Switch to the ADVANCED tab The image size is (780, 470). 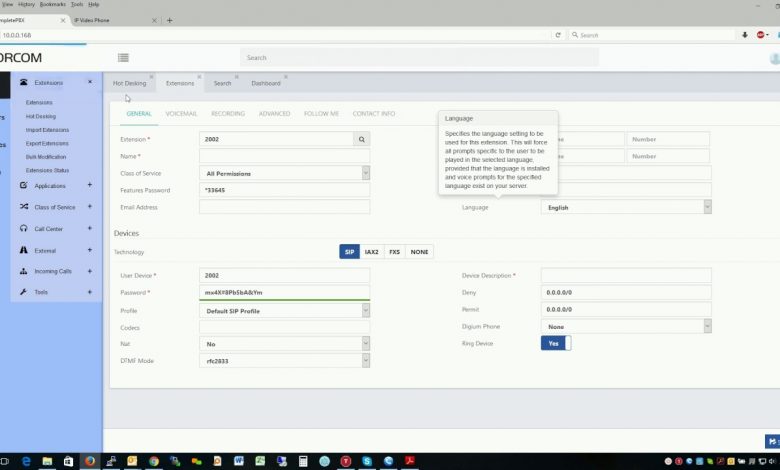(x=274, y=114)
